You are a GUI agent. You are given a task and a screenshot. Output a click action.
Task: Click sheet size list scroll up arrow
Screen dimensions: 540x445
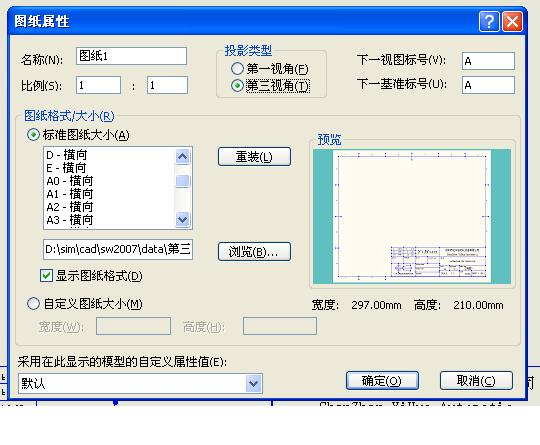click(x=182, y=157)
